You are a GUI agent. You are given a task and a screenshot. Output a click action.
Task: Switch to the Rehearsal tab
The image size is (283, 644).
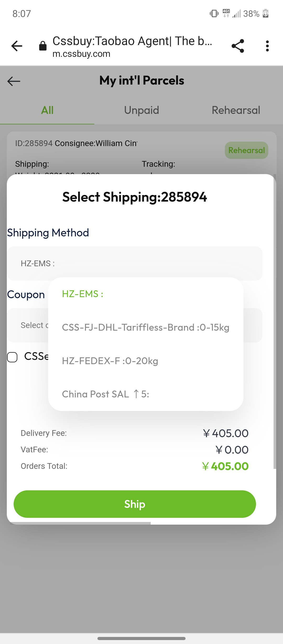tap(236, 110)
